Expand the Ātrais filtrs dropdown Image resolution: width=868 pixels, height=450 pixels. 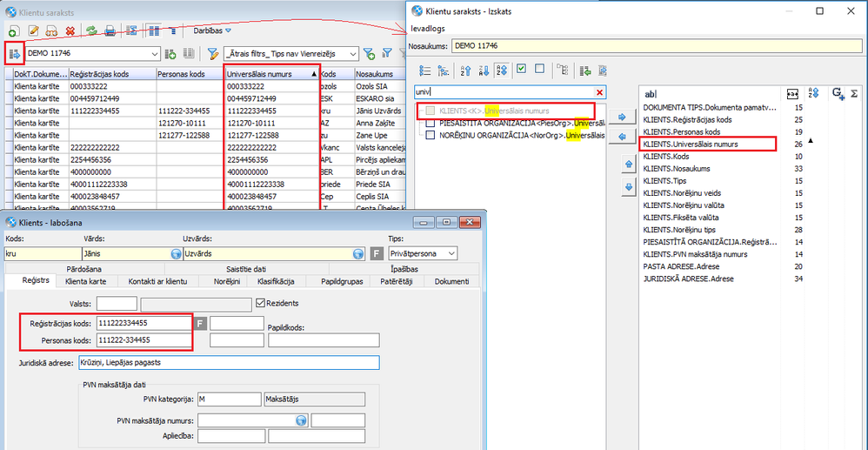pos(352,54)
